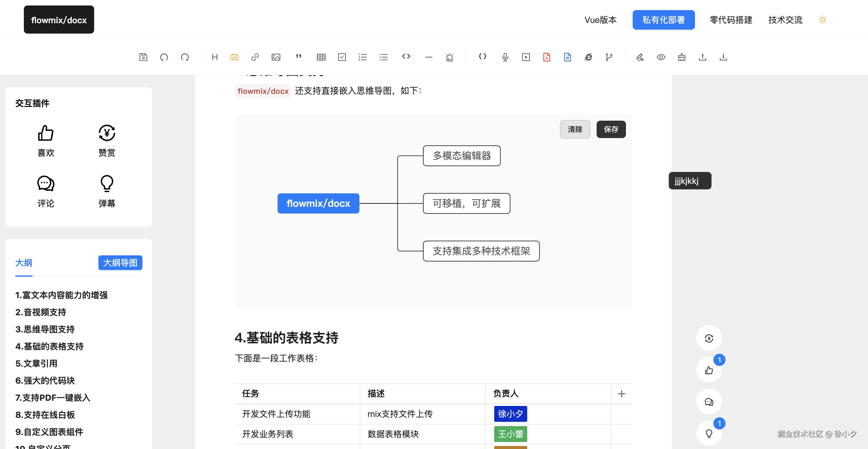Insert an image into the document
The height and width of the screenshot is (449, 868).
pyautogui.click(x=276, y=57)
